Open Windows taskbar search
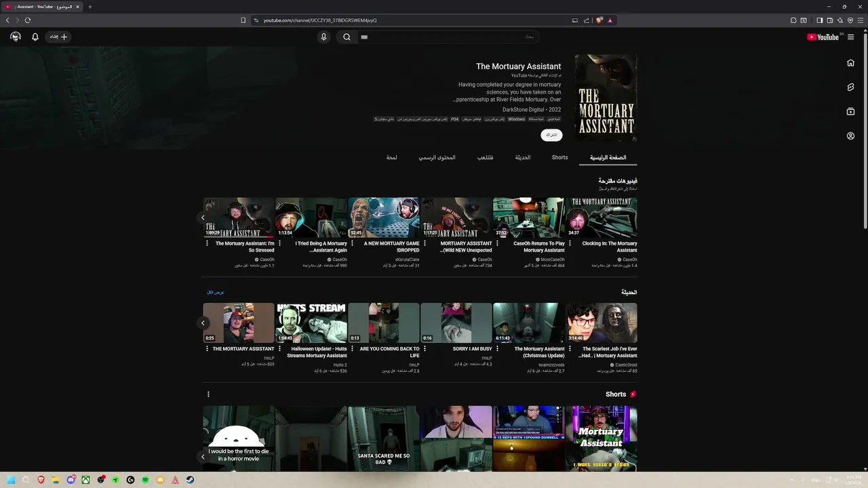Viewport: 868px width, 488px height. 26,480
